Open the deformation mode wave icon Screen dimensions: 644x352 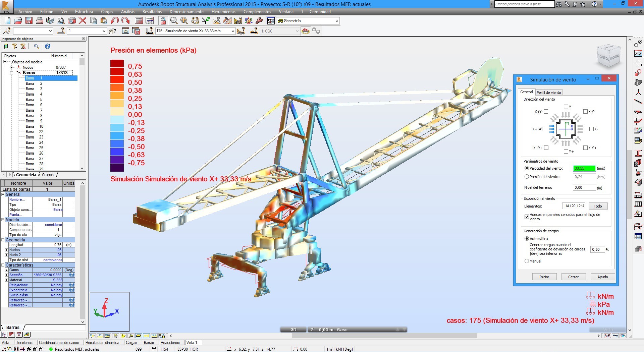[316, 31]
